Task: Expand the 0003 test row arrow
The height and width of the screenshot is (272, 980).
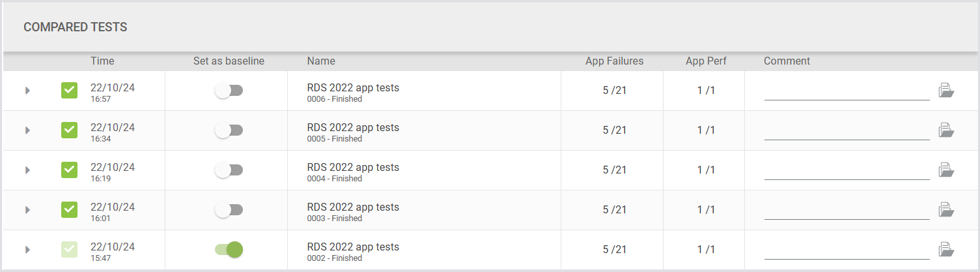Action: pos(27,210)
